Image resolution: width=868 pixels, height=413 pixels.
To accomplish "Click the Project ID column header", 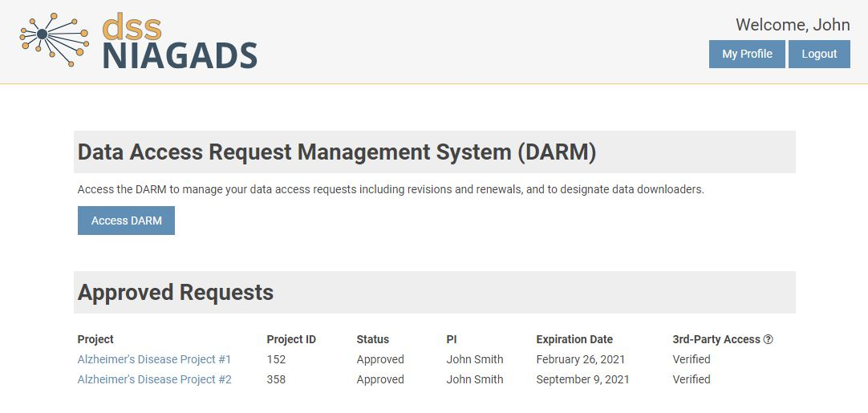I will tap(291, 339).
